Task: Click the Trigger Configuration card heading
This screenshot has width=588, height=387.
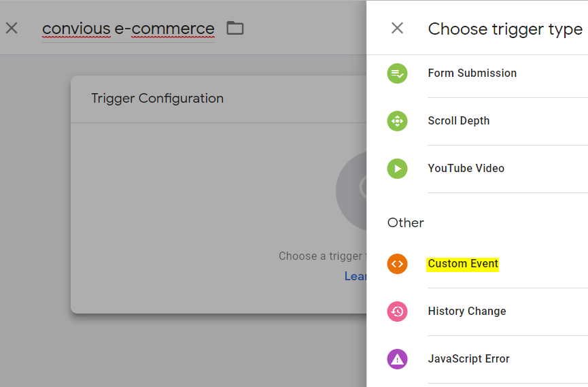Action: coord(157,99)
